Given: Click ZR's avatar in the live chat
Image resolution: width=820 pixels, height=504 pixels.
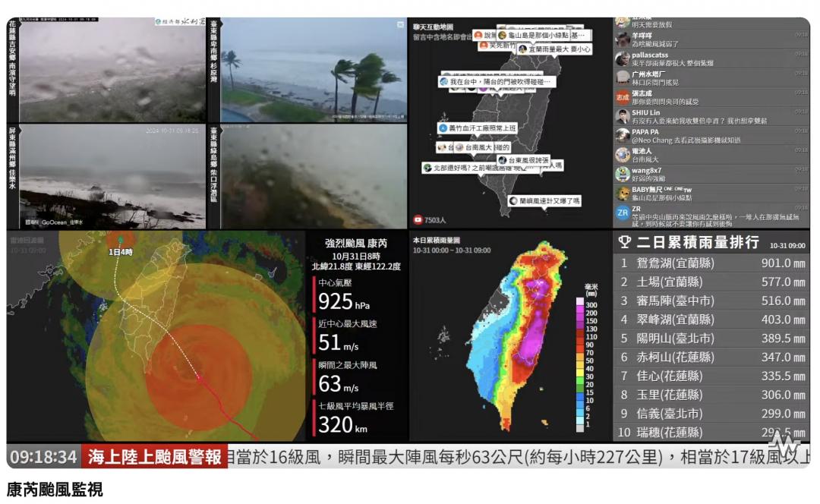Looking at the screenshot, I should 621,213.
